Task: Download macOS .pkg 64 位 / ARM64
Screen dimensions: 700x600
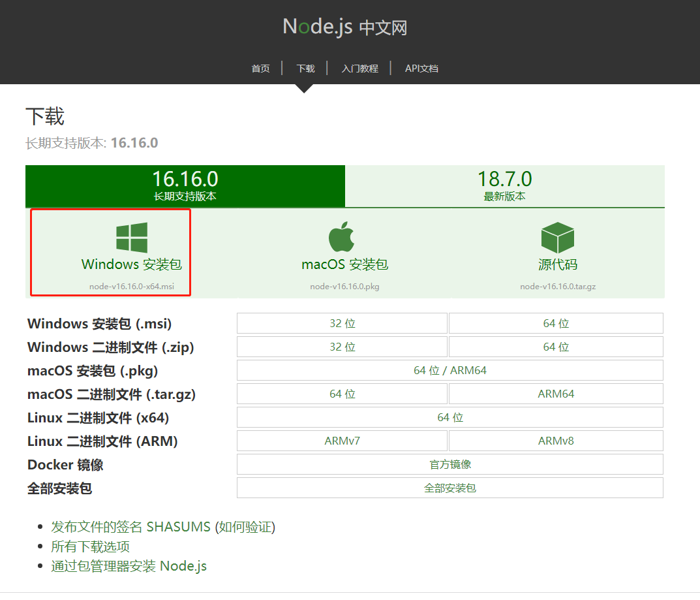Action: 450,370
